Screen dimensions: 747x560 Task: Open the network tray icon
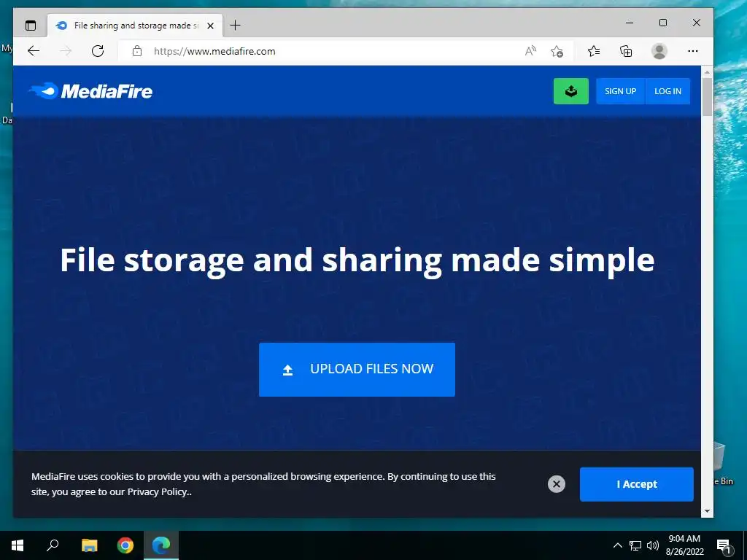pyautogui.click(x=635, y=545)
